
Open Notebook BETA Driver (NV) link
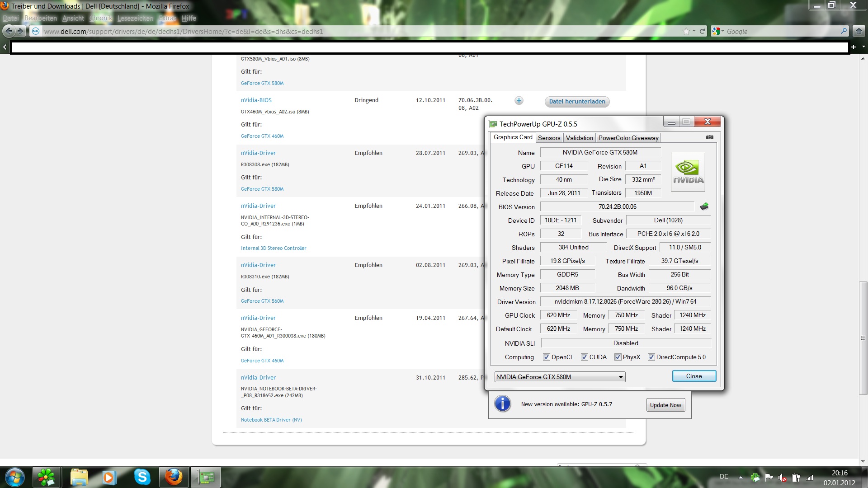pos(271,420)
